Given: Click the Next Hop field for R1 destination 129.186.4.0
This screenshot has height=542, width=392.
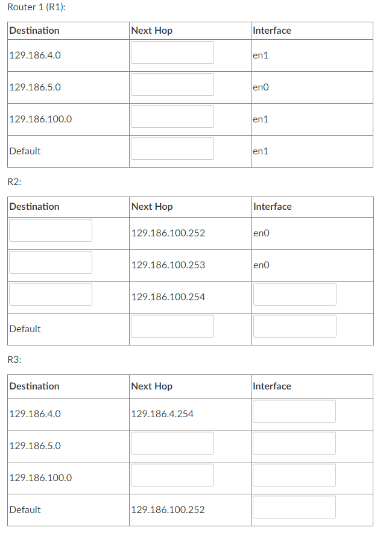Looking at the screenshot, I should click(x=172, y=52).
